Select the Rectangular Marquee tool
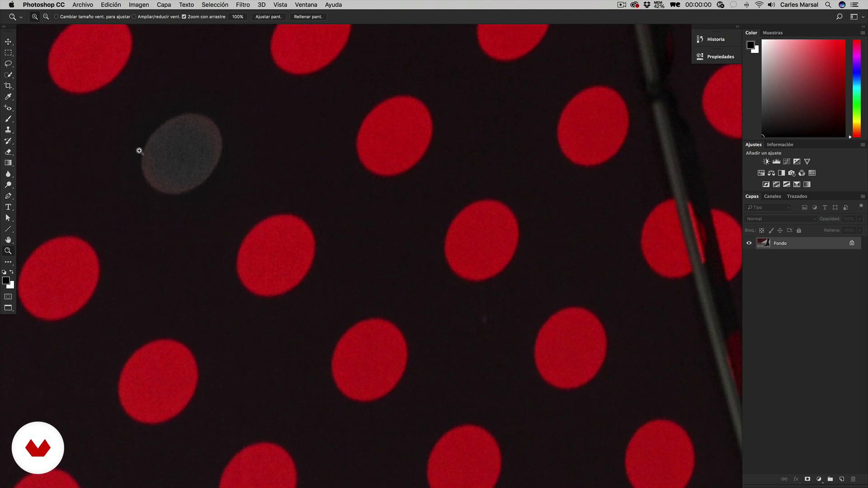Image resolution: width=868 pixels, height=488 pixels. (x=8, y=53)
